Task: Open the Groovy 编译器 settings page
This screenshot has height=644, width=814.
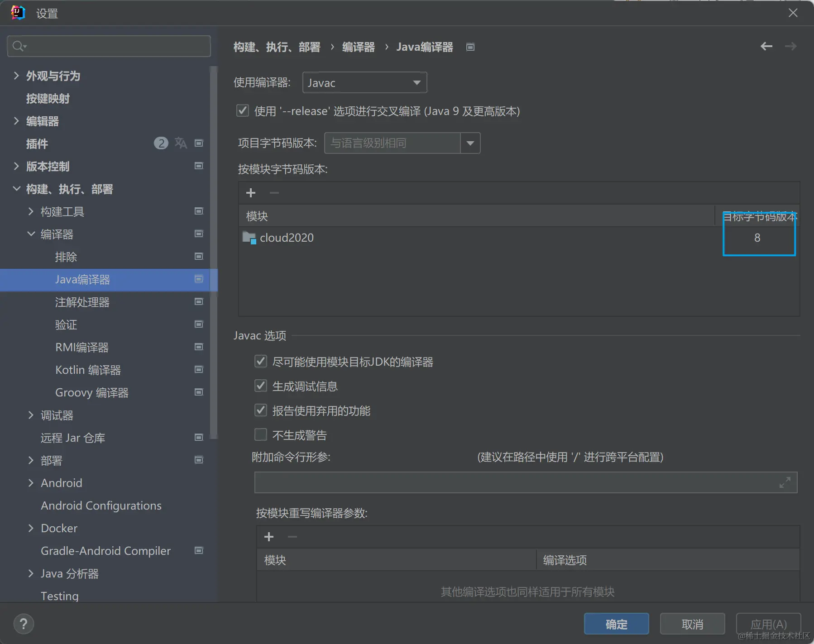Action: point(92,393)
